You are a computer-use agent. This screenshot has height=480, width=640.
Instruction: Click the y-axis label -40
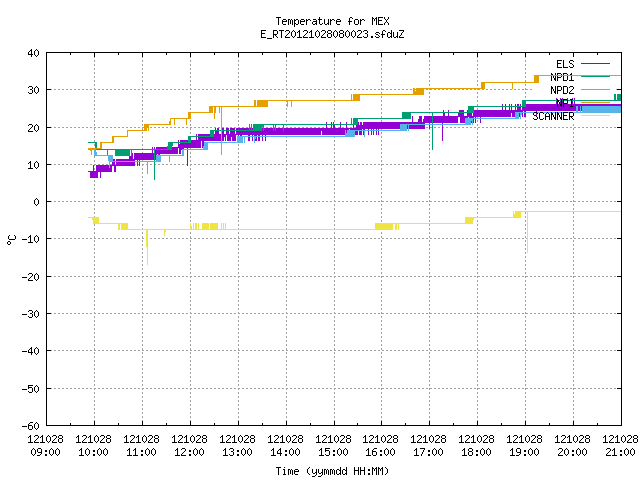click(x=31, y=351)
